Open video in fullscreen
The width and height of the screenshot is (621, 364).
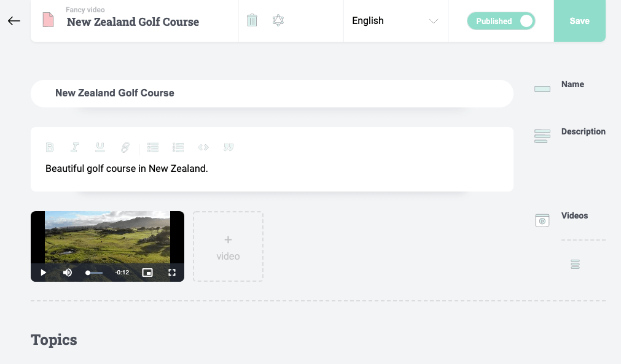pos(172,273)
